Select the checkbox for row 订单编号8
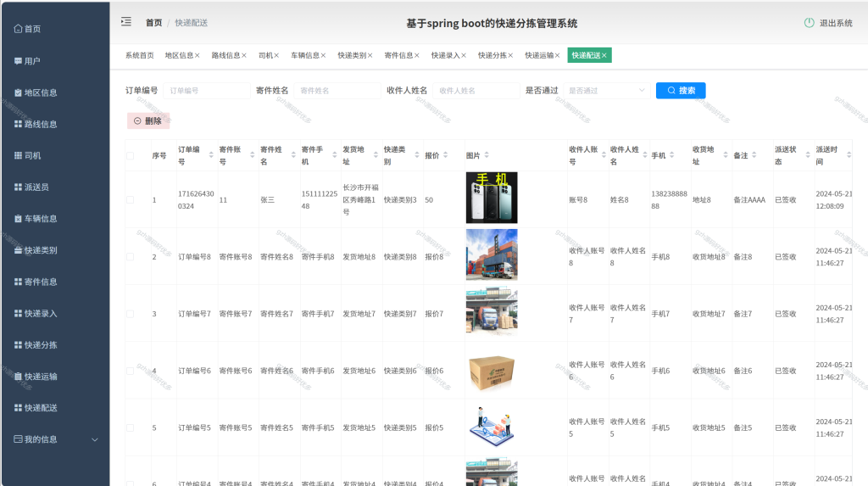The image size is (868, 486). pos(130,257)
